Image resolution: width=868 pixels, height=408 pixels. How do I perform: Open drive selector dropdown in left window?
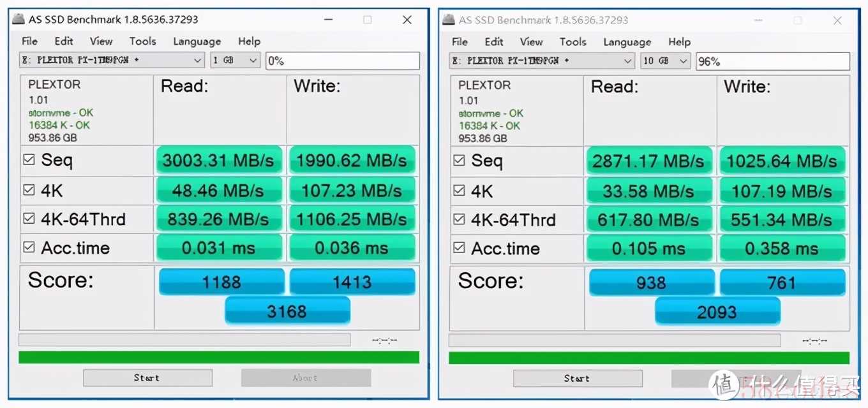click(x=112, y=61)
